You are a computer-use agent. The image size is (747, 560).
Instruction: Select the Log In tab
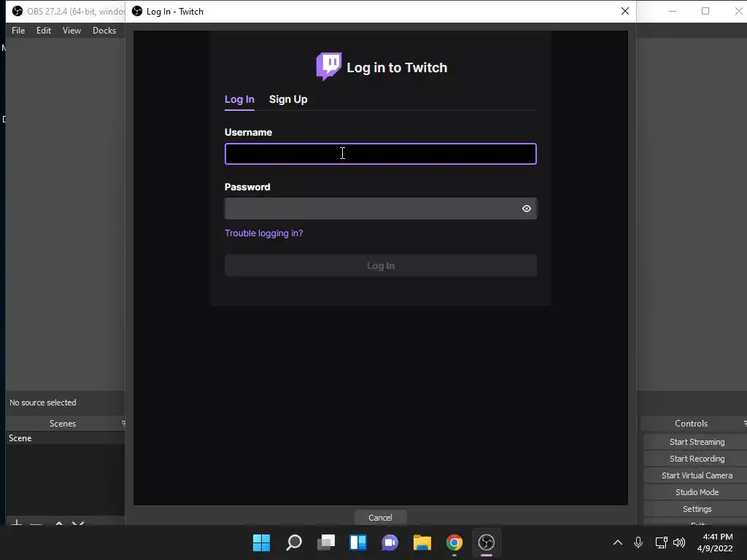[239, 99]
